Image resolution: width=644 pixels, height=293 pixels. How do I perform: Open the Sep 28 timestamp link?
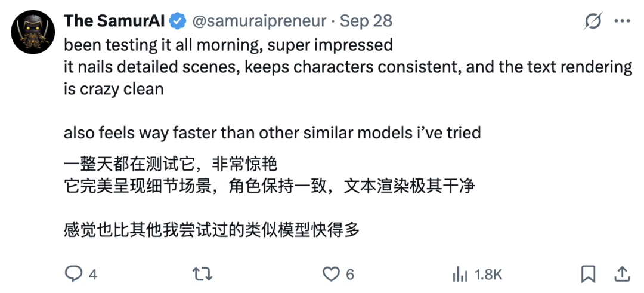[x=366, y=21]
